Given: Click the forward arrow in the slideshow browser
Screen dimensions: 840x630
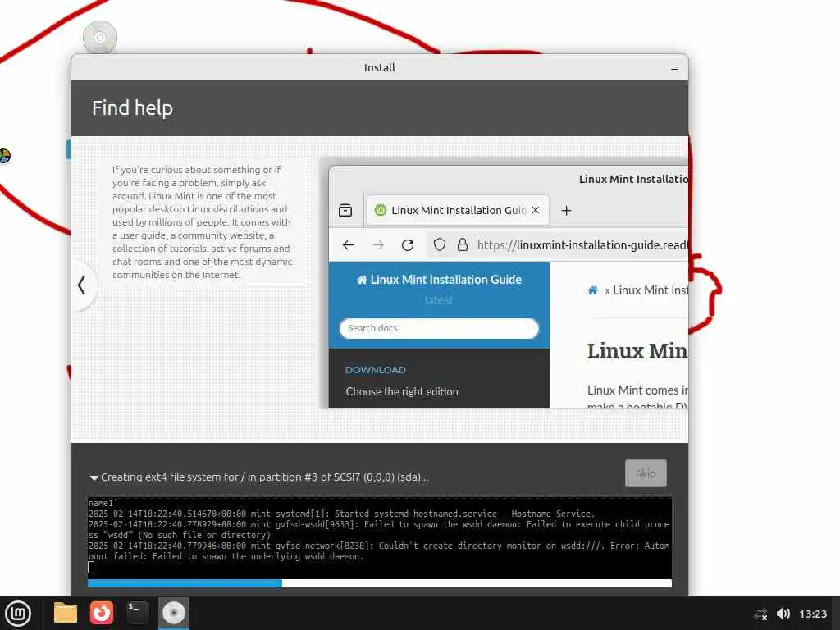Looking at the screenshot, I should tap(377, 244).
